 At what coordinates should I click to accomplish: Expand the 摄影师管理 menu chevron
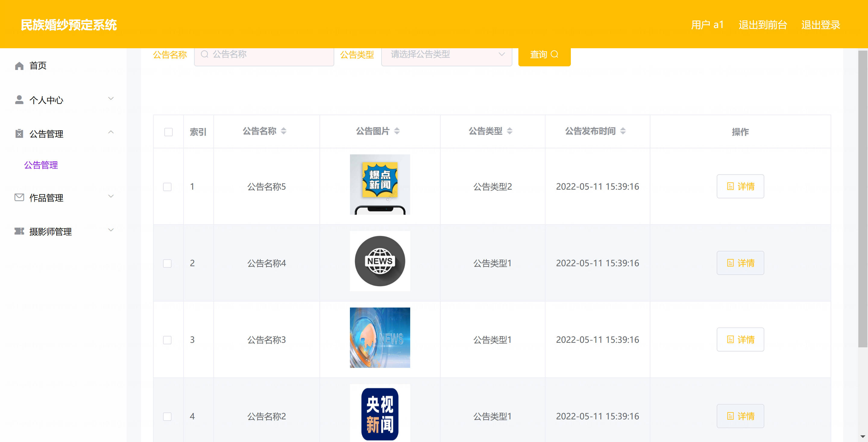click(111, 230)
